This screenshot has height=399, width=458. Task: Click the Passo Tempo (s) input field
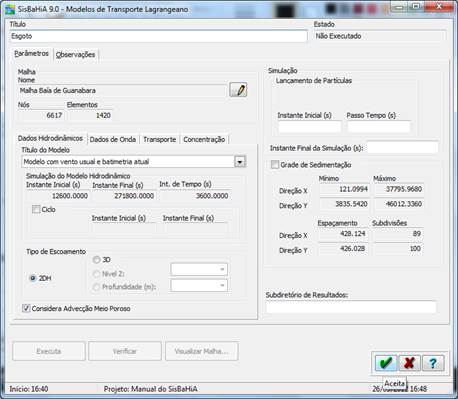(x=379, y=127)
